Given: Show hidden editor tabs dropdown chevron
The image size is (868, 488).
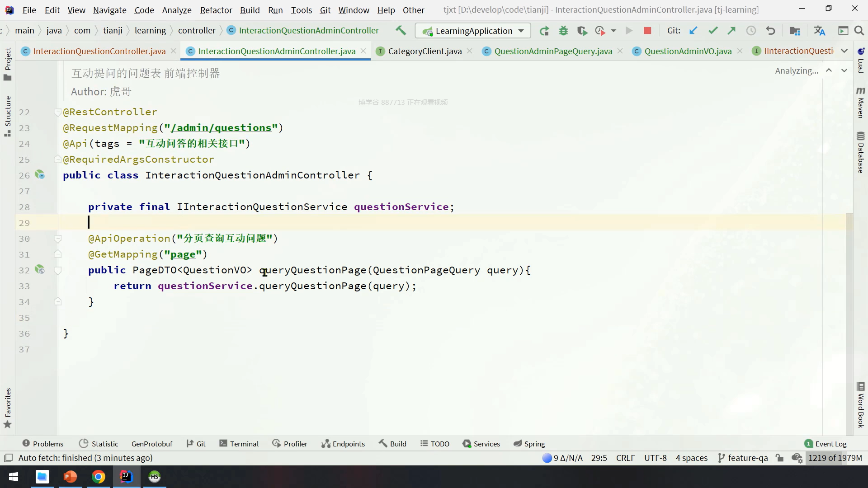Looking at the screenshot, I should (x=844, y=51).
